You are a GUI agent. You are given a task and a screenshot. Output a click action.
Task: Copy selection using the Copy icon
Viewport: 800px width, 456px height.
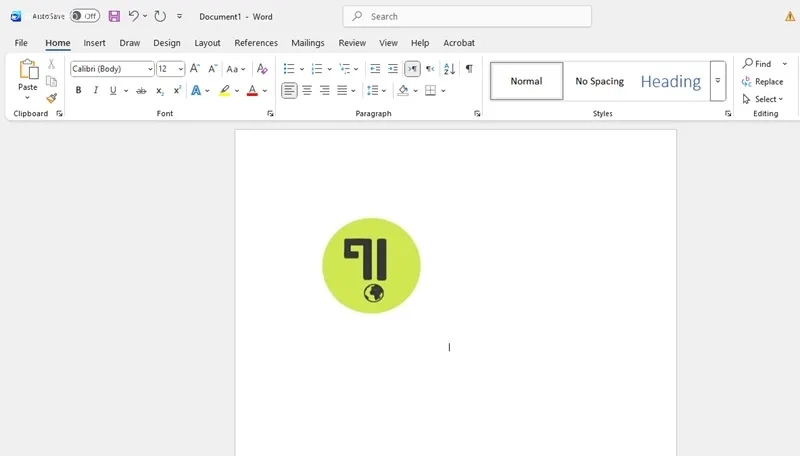(x=51, y=81)
